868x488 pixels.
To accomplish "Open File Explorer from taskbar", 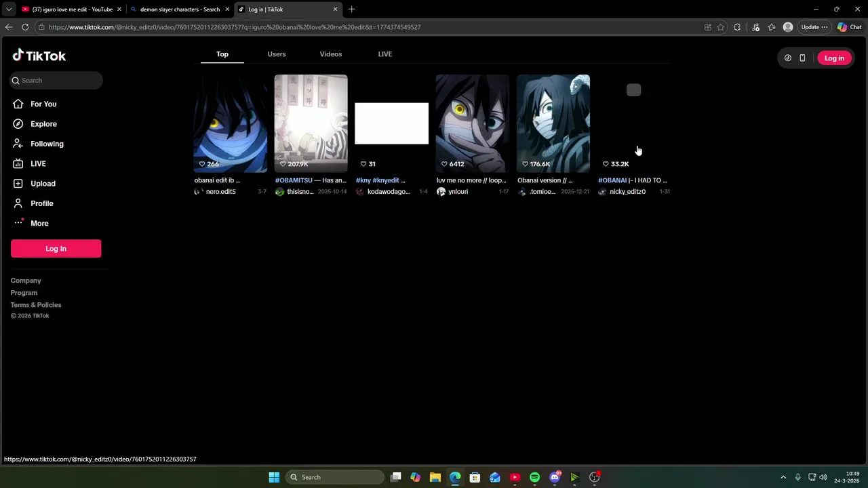I will point(435,477).
